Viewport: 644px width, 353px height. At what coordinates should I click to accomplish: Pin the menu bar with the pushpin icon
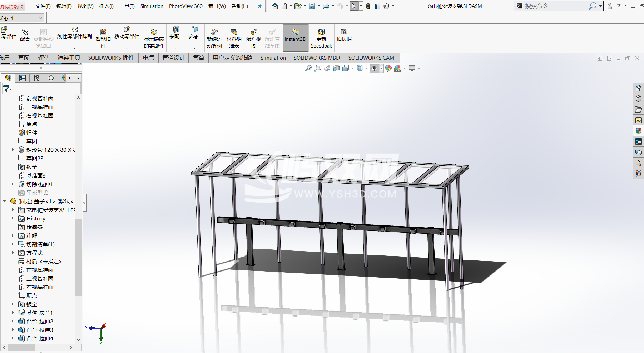pos(260,6)
